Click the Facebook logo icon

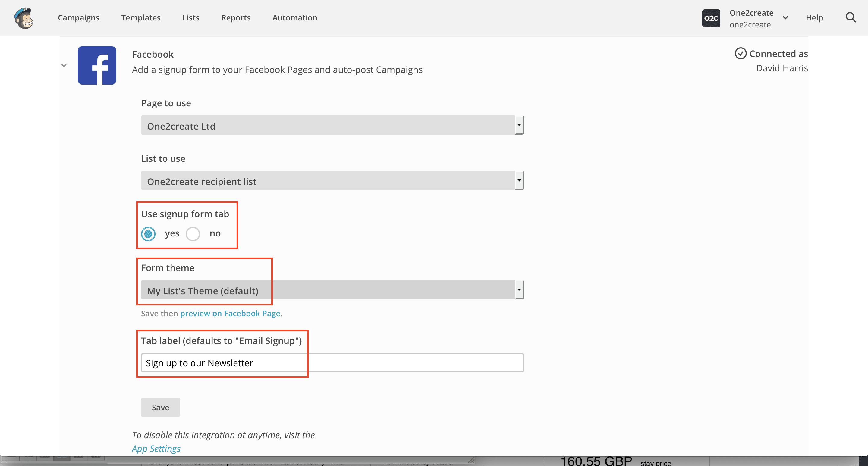tap(97, 65)
